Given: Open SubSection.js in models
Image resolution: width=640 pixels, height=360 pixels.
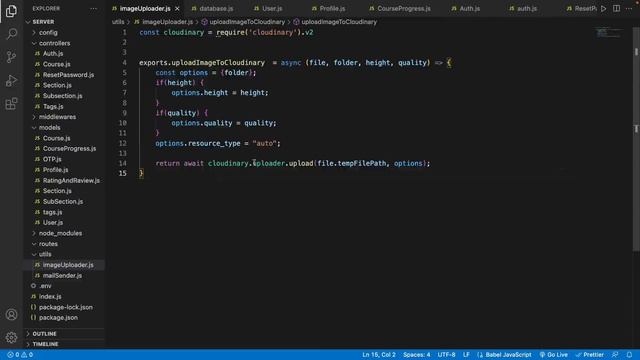Looking at the screenshot, I should coord(63,202).
